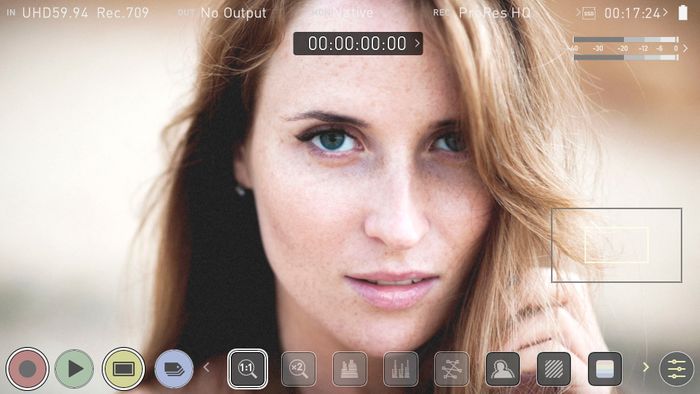Collapse tools with left chevron
The image size is (700, 394).
coord(206,367)
